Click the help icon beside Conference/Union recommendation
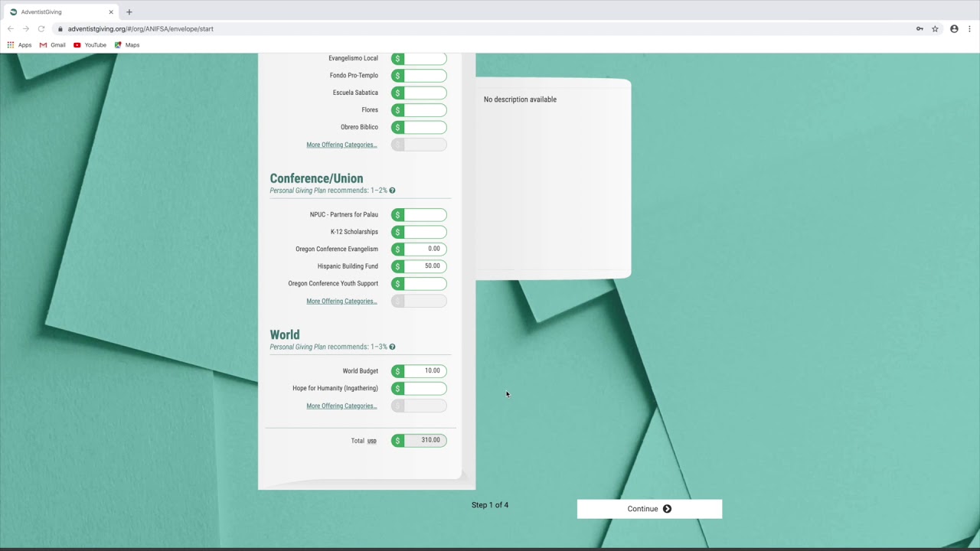 (x=392, y=191)
